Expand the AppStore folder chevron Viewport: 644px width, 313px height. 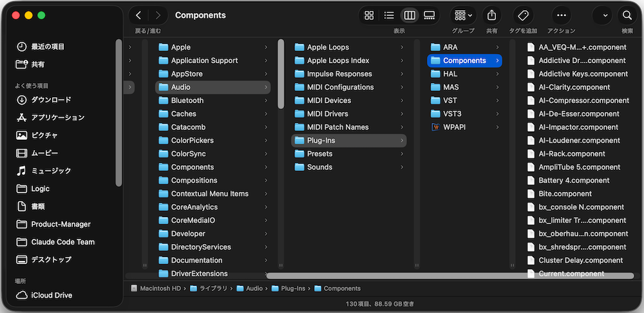click(266, 74)
